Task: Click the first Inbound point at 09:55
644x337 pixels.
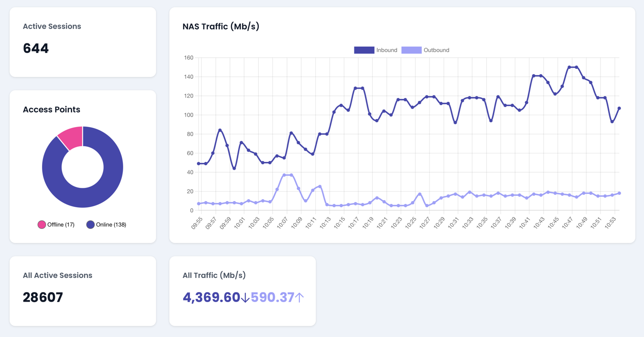Action: [x=199, y=164]
